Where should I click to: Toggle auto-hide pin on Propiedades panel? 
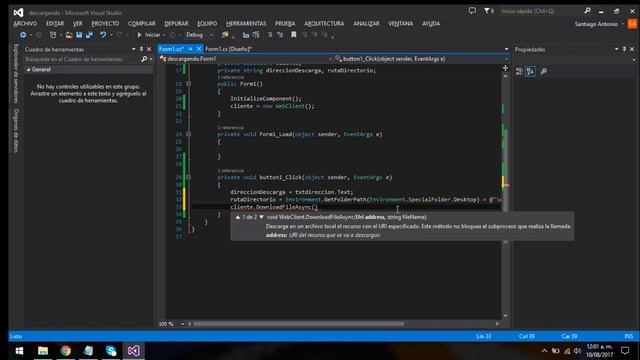[x=624, y=49]
